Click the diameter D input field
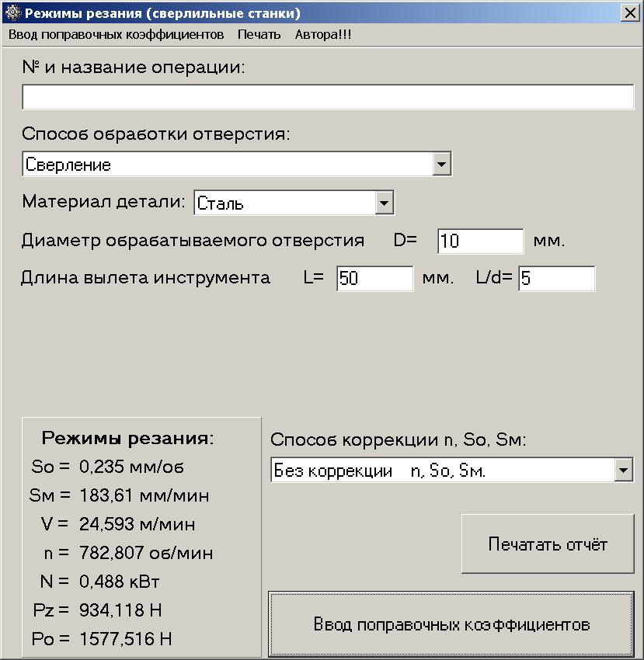644x660 pixels. click(x=481, y=241)
